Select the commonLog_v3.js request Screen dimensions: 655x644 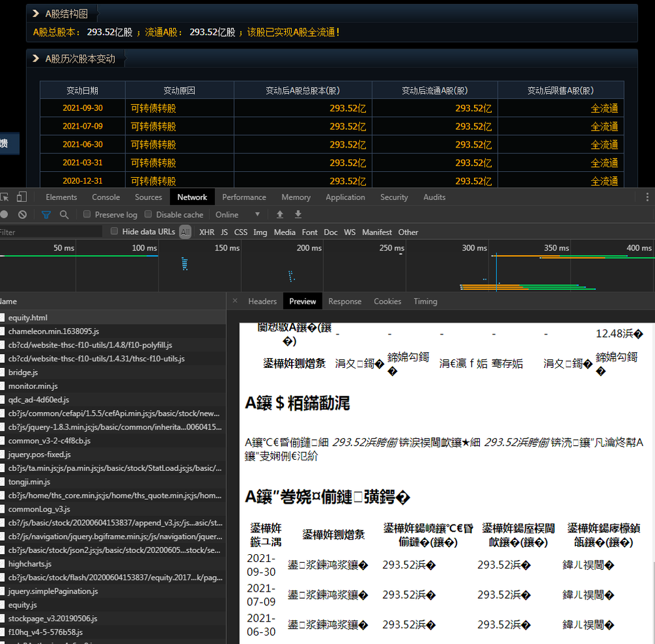[113, 509]
